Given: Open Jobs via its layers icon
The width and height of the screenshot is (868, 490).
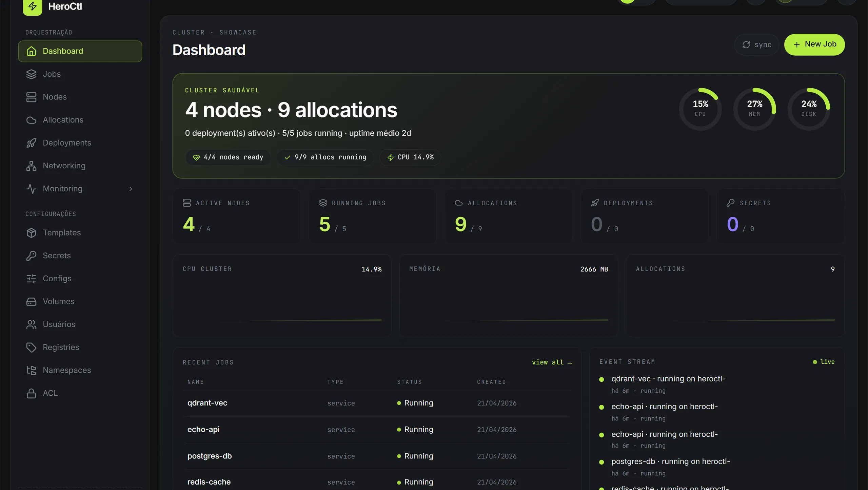Looking at the screenshot, I should point(31,74).
